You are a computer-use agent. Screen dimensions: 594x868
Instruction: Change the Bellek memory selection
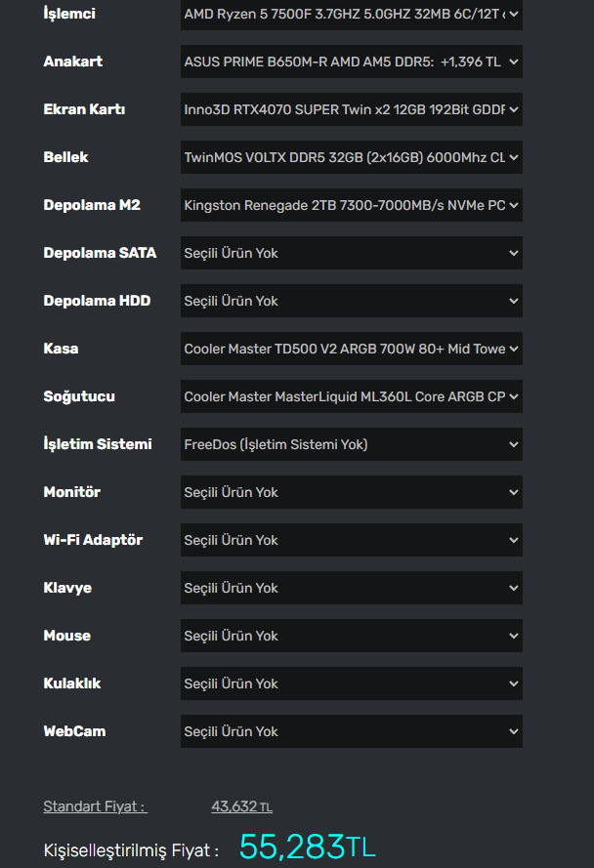coord(351,157)
